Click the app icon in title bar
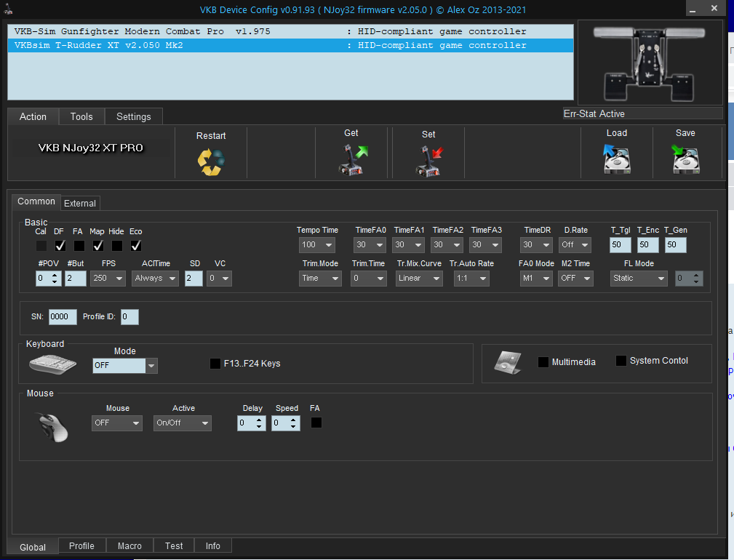Viewport: 734px width, 560px height. [x=8, y=9]
